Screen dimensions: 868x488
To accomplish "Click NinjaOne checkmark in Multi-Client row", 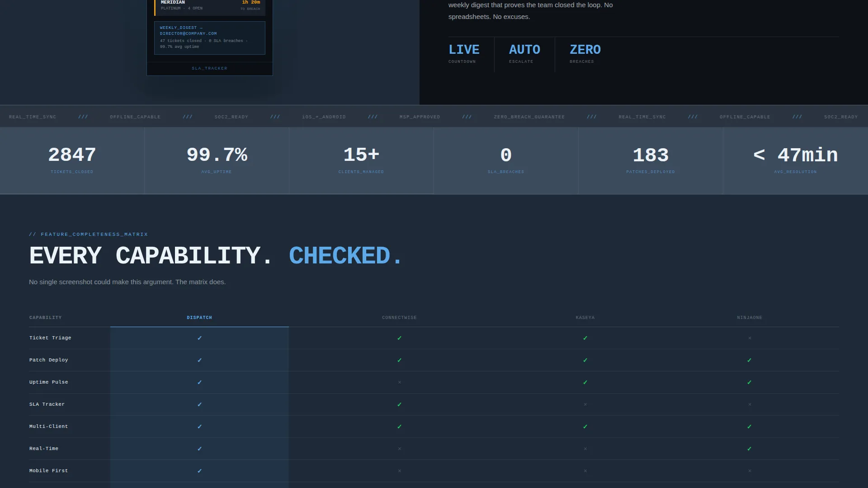I will pos(749,427).
